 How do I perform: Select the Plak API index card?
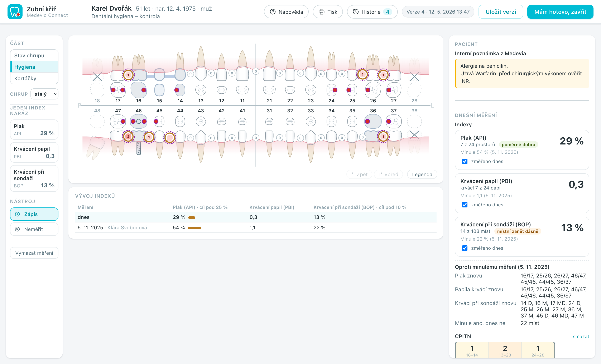pos(34,130)
